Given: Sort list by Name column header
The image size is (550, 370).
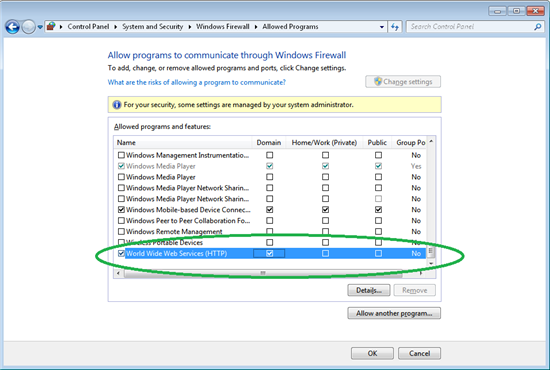Looking at the screenshot, I should pyautogui.click(x=182, y=142).
